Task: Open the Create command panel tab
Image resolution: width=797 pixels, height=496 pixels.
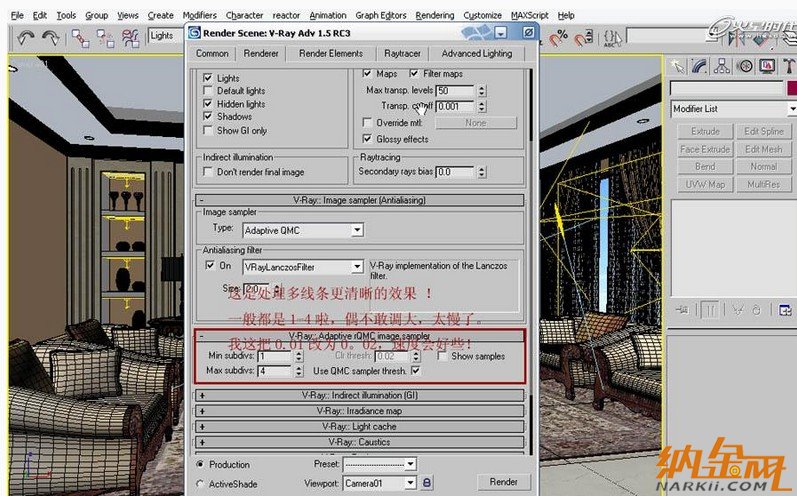Action: [x=679, y=67]
